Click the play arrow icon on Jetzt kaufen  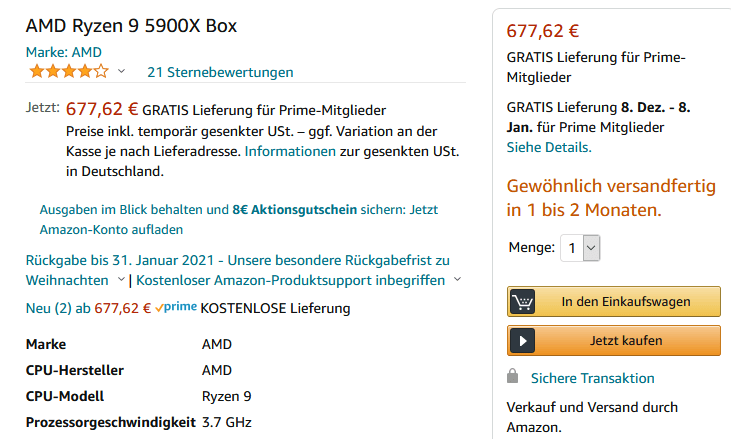522,341
